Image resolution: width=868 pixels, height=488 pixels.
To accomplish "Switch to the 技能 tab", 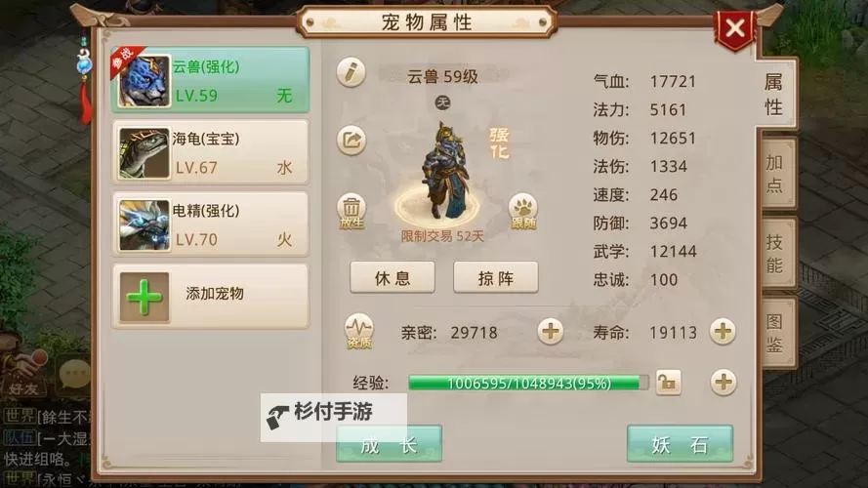I will [x=774, y=253].
